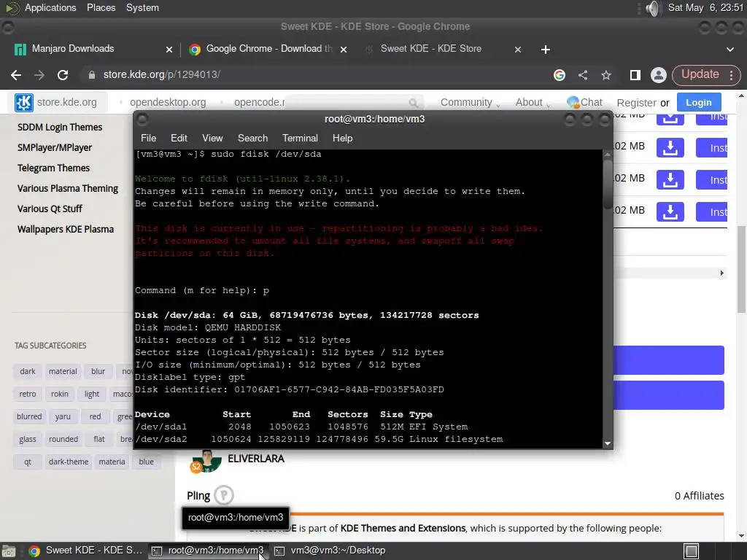Image resolution: width=747 pixels, height=560 pixels.
Task: Open Various Plasma Theming category
Action: (68, 189)
